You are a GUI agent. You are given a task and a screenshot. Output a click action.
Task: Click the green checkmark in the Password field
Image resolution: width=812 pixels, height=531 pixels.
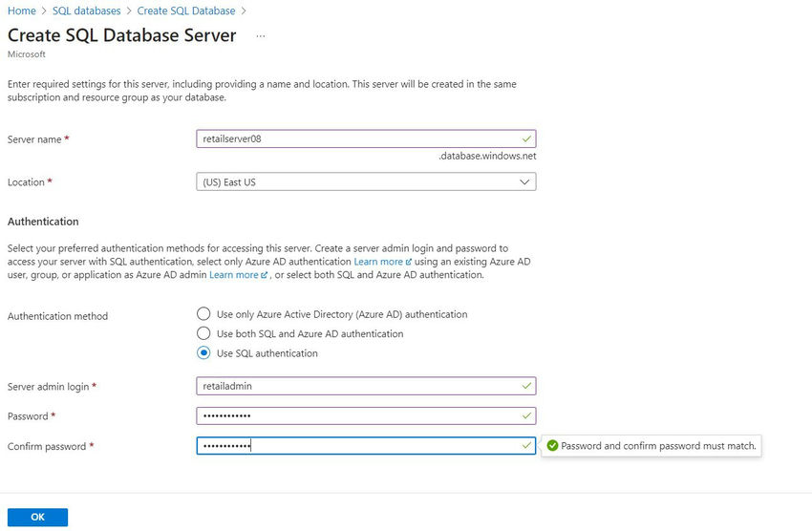(526, 415)
